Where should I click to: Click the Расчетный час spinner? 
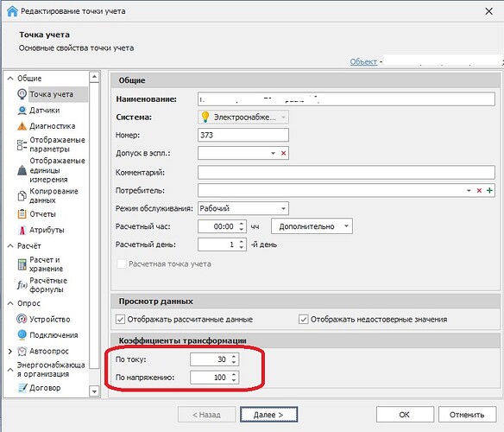point(242,226)
